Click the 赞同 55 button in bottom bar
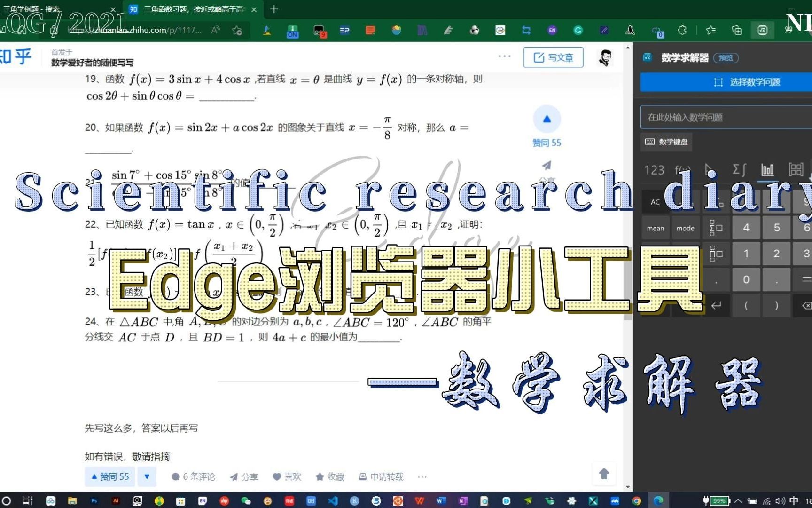 tap(110, 477)
